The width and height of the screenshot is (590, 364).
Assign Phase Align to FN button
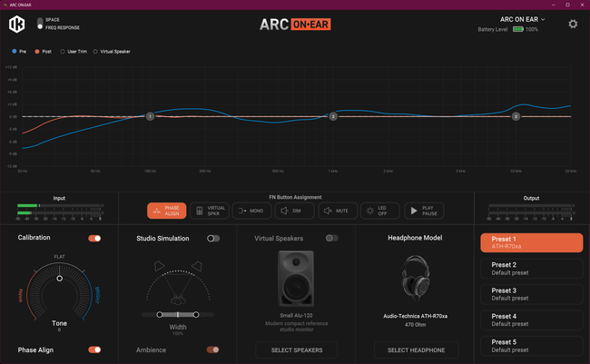tap(166, 211)
